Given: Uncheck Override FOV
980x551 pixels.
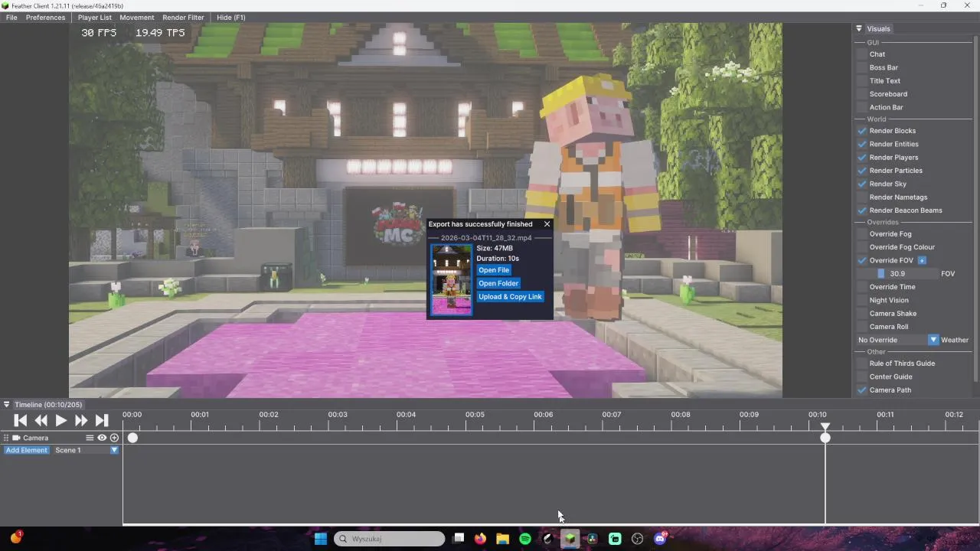Looking at the screenshot, I should 862,260.
